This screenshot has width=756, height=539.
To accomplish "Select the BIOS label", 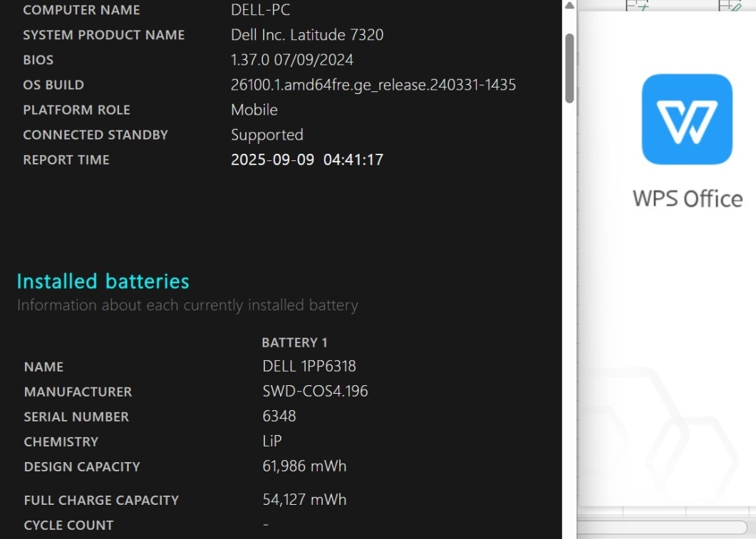I will 38,61.
